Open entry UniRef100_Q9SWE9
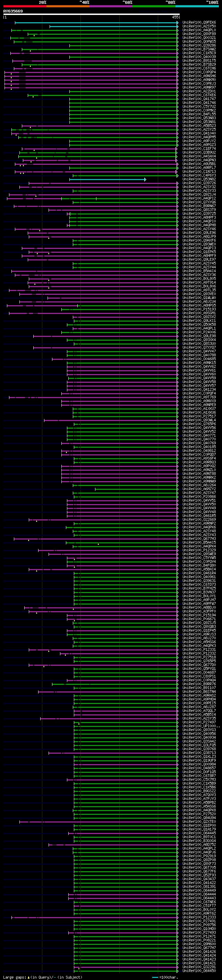 click(x=199, y=554)
